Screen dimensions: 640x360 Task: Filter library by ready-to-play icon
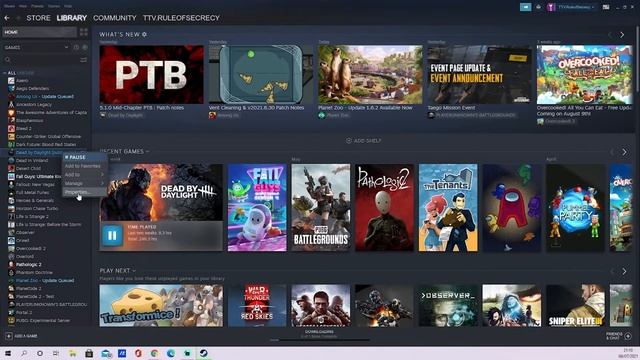click(x=84, y=47)
